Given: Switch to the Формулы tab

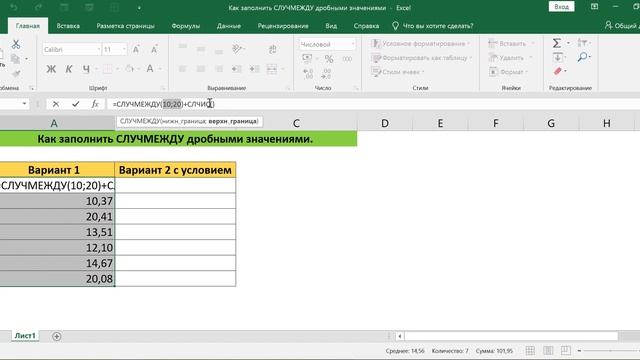Looking at the screenshot, I should (x=186, y=26).
